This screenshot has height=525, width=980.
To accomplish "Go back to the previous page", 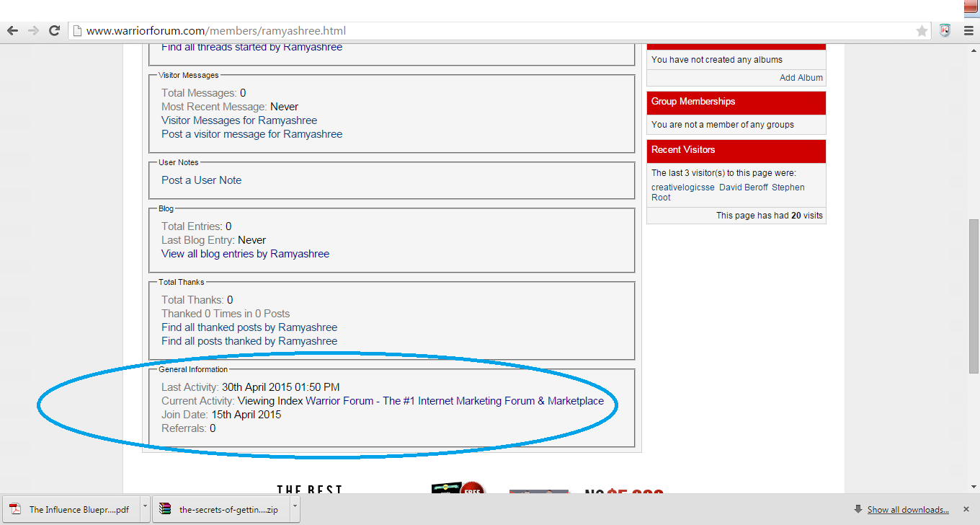I will tap(12, 30).
